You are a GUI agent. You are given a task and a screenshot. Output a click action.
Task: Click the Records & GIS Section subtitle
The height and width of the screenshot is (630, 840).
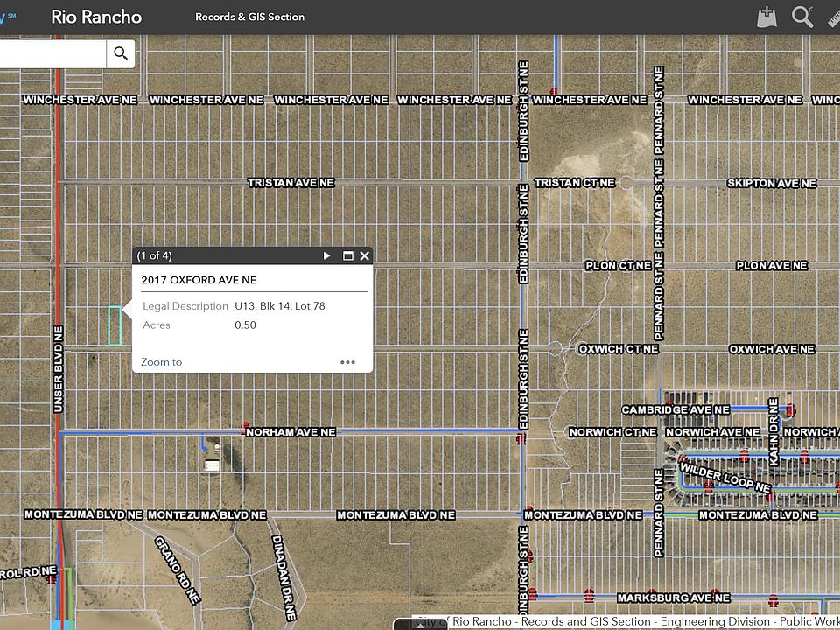click(249, 17)
